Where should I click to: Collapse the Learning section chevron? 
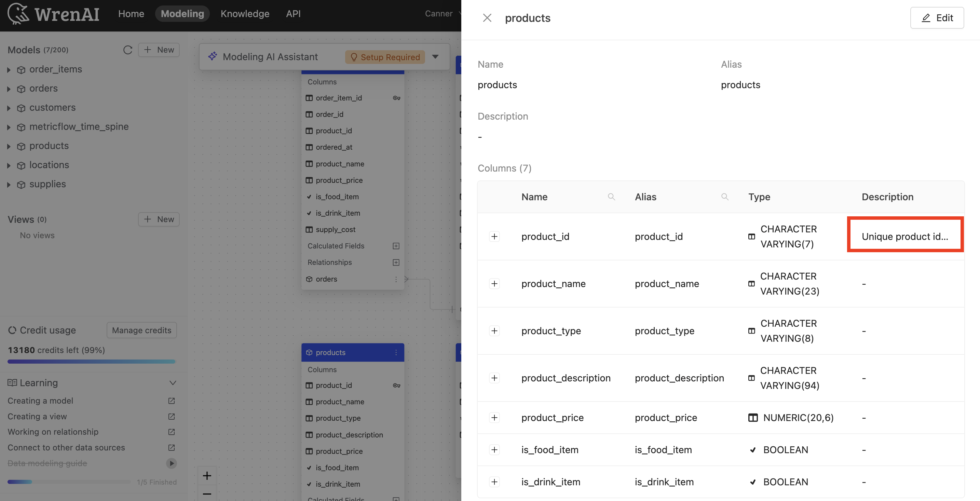pos(173,383)
